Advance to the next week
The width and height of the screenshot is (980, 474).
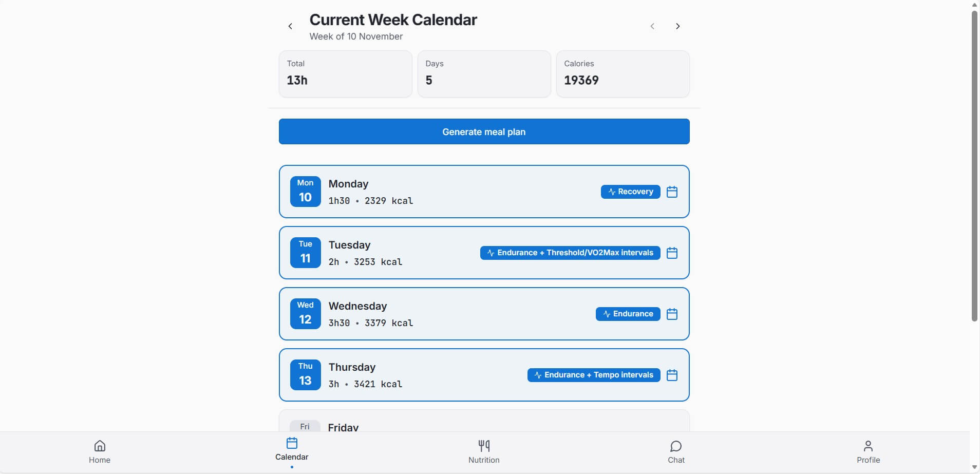pyautogui.click(x=678, y=26)
